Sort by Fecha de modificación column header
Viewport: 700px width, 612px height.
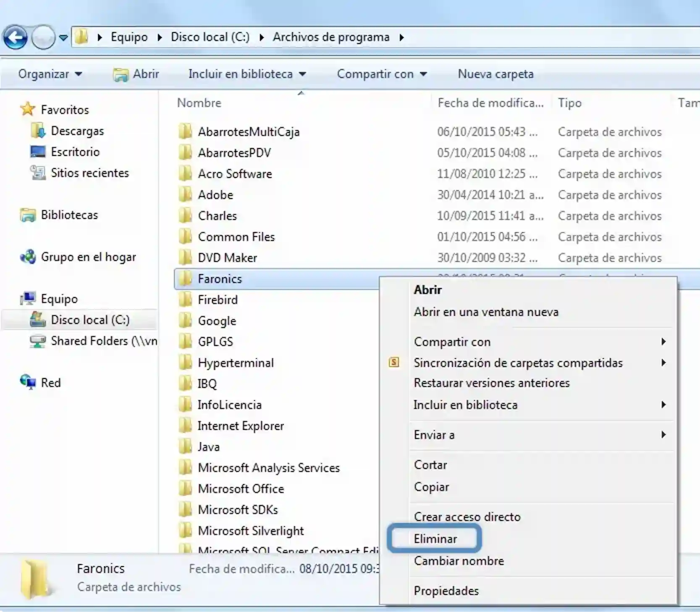[x=490, y=103]
